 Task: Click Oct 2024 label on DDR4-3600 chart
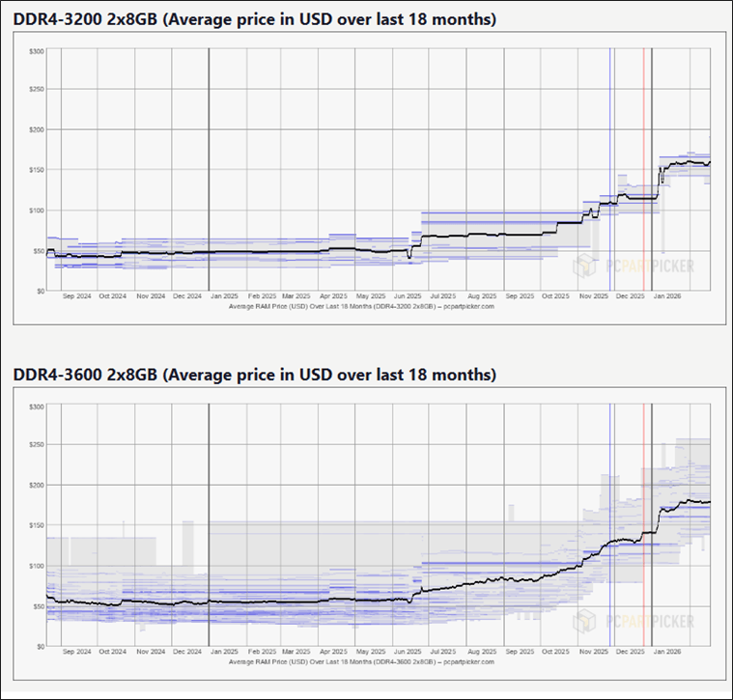pyautogui.click(x=113, y=652)
